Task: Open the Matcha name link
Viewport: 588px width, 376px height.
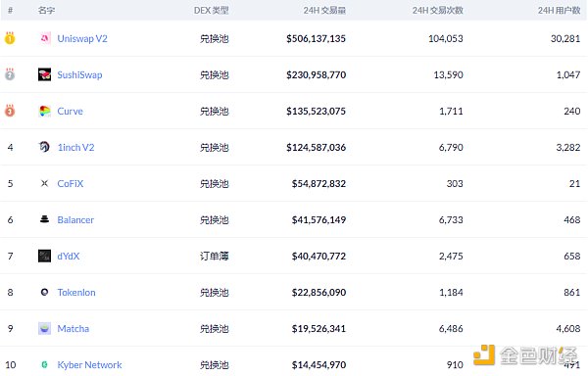Action: (x=73, y=328)
